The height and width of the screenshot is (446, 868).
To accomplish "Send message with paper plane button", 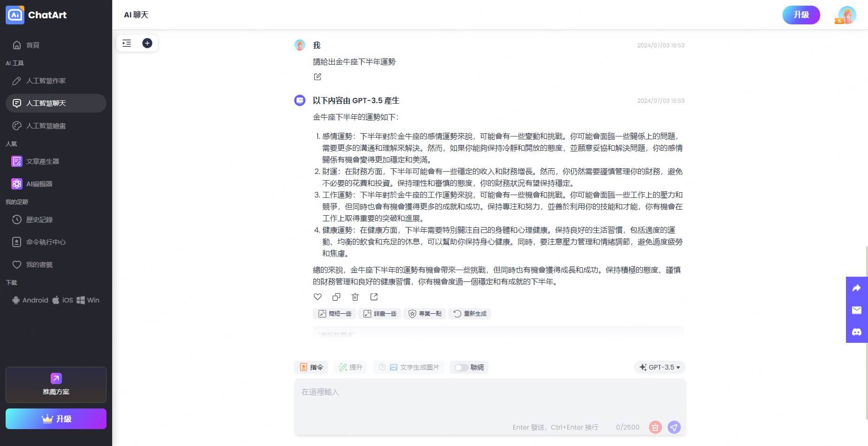I will pyautogui.click(x=674, y=427).
